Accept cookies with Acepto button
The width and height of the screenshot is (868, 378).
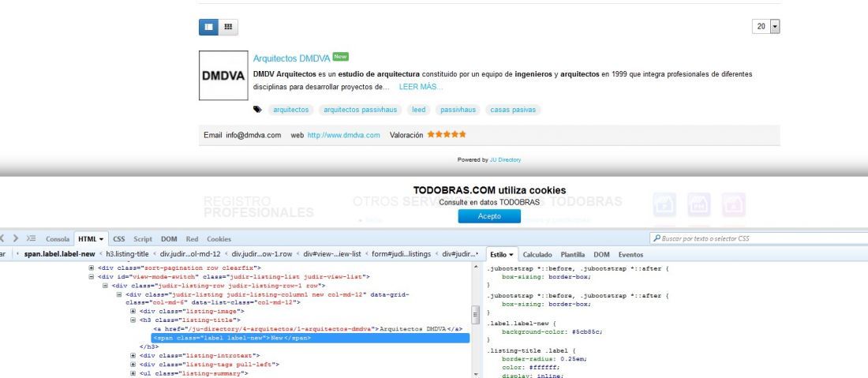pos(489,216)
